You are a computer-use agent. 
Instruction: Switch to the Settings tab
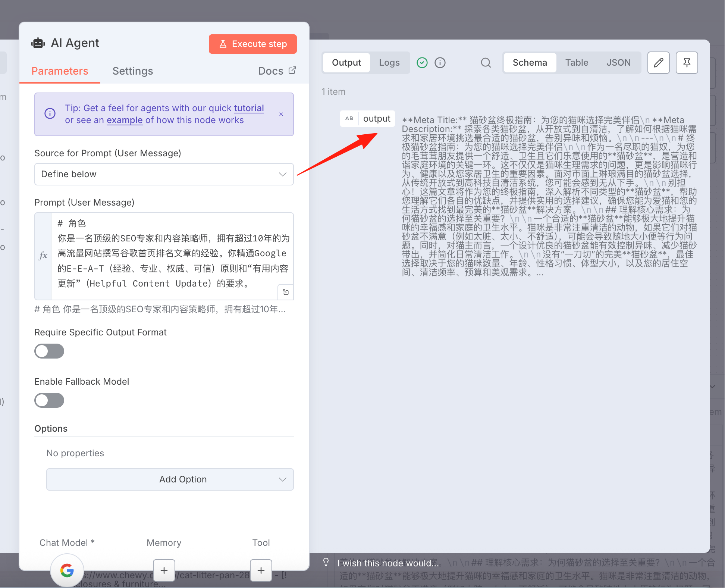pos(133,71)
